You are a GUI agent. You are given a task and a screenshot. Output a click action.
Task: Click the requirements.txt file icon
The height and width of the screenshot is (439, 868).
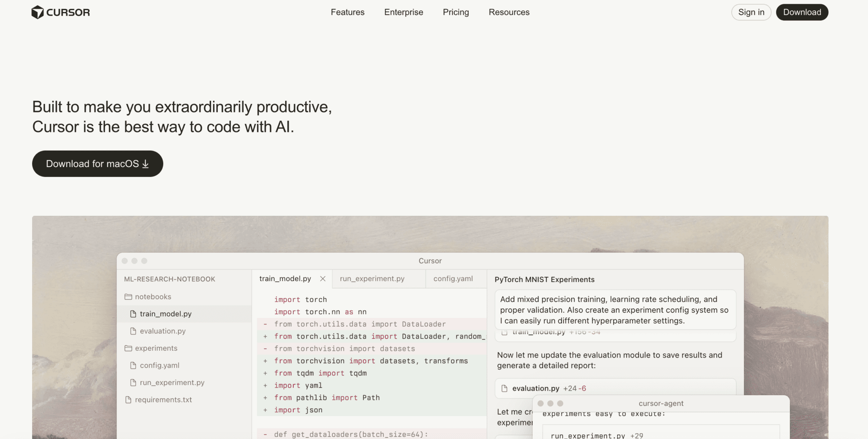point(128,399)
